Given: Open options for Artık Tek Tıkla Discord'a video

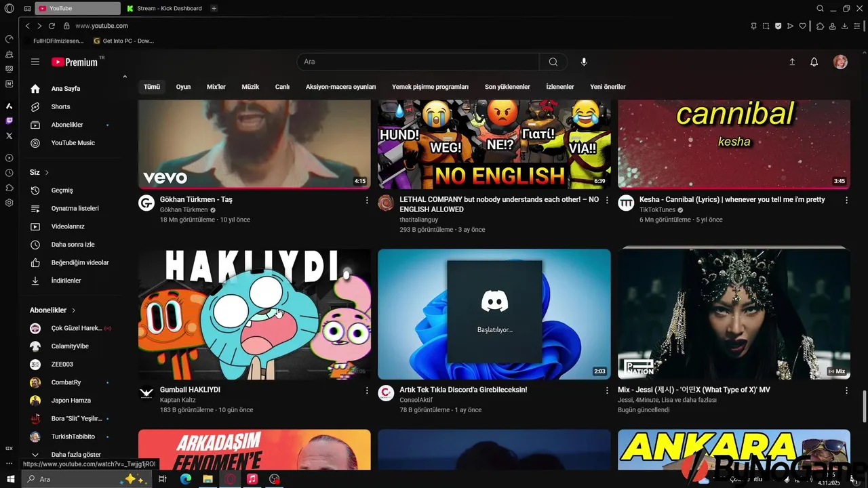Looking at the screenshot, I should tap(607, 390).
